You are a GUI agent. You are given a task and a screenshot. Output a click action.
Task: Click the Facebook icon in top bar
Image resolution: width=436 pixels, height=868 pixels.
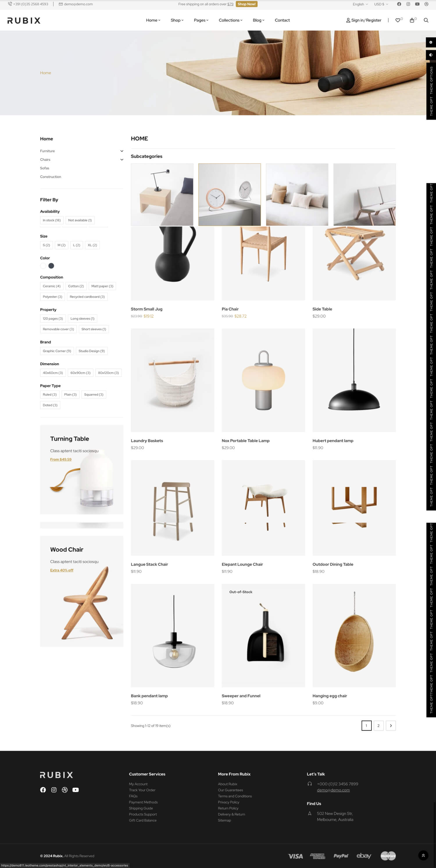pyautogui.click(x=399, y=4)
